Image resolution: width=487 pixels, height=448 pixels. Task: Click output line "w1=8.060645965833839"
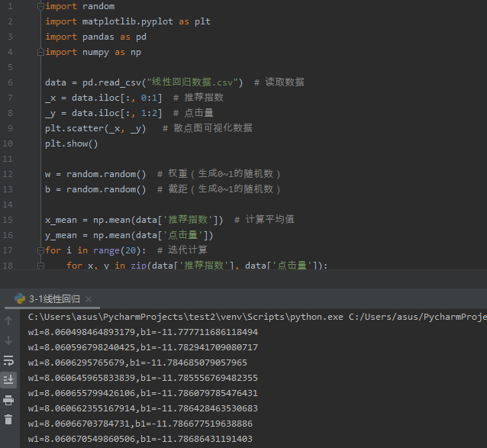[143, 378]
